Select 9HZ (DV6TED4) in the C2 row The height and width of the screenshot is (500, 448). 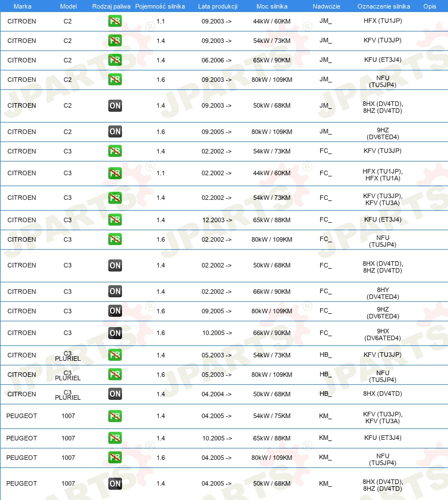coord(383,133)
